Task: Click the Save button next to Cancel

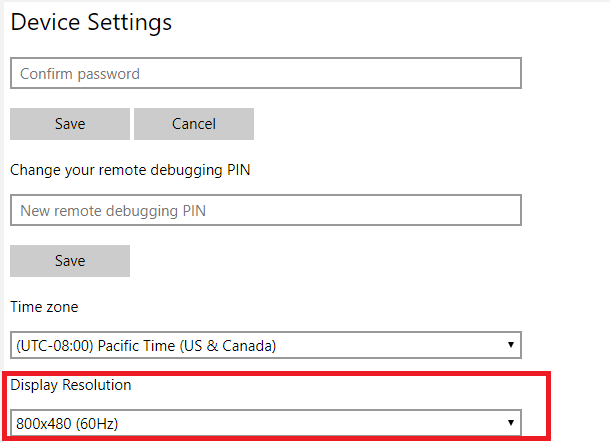Action: 70,124
